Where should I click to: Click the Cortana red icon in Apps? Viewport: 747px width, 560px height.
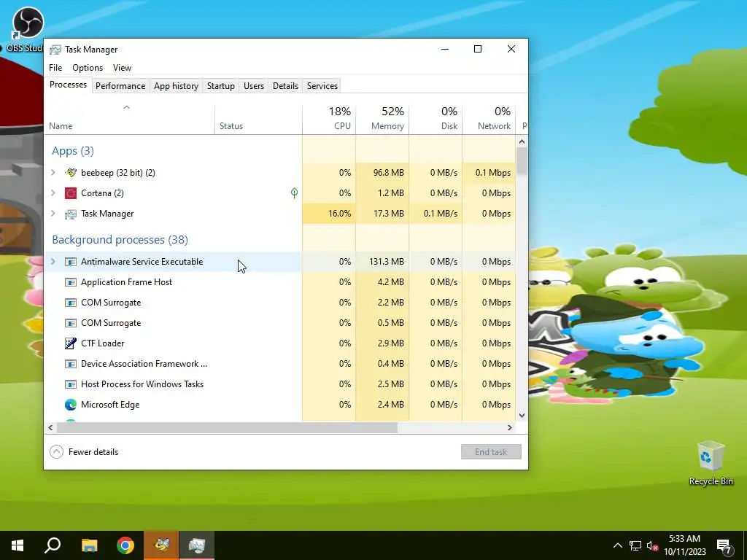tap(71, 192)
